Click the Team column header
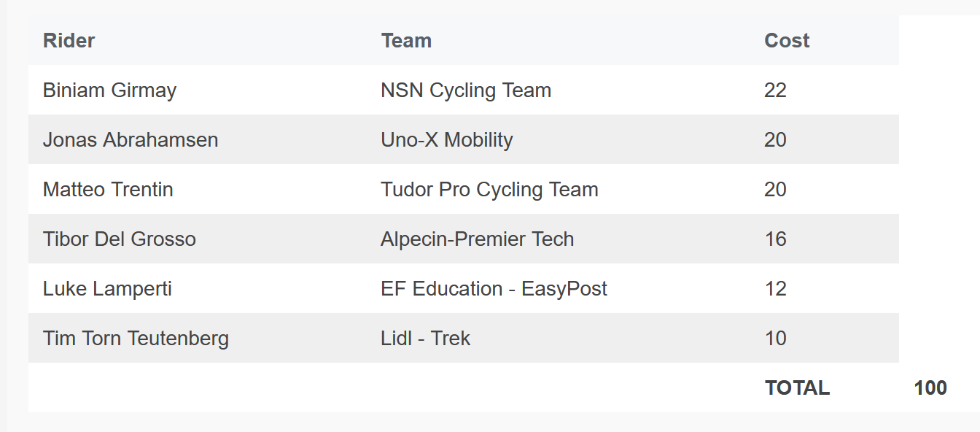This screenshot has height=432, width=980. (406, 40)
